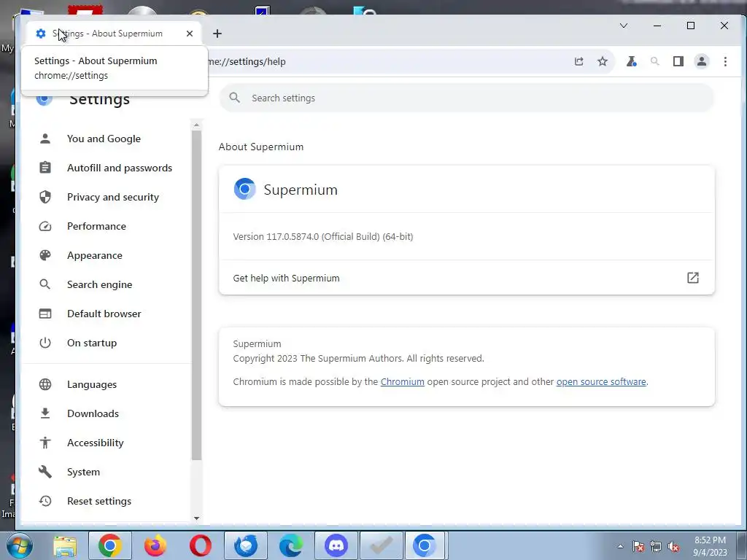Toggle the side panel icon
The width and height of the screenshot is (747, 560).
click(678, 61)
